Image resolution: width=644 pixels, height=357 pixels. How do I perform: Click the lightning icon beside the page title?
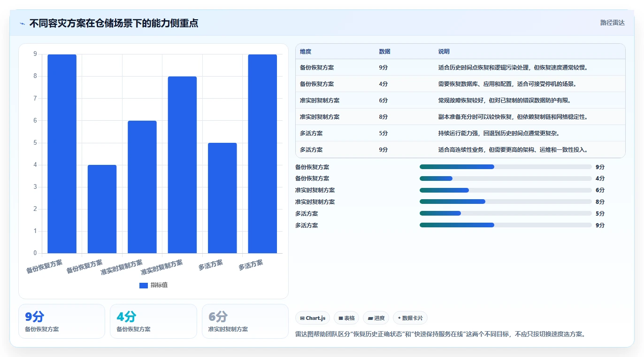22,23
